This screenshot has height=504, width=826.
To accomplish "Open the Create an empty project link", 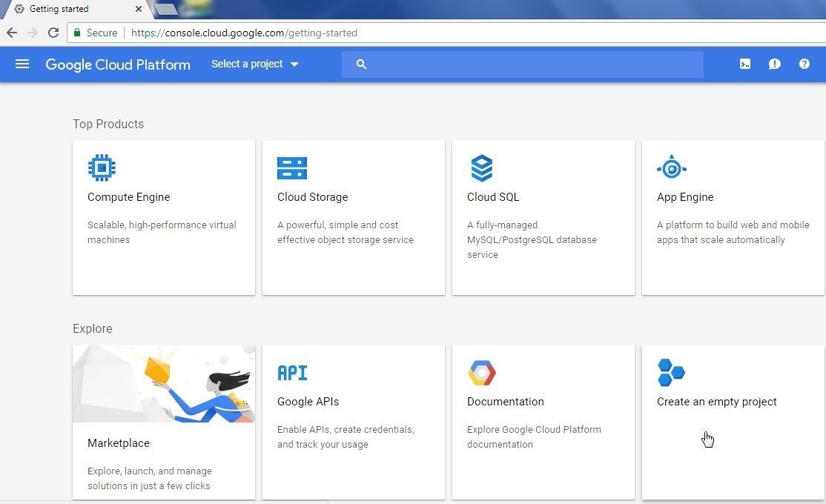I will [716, 402].
